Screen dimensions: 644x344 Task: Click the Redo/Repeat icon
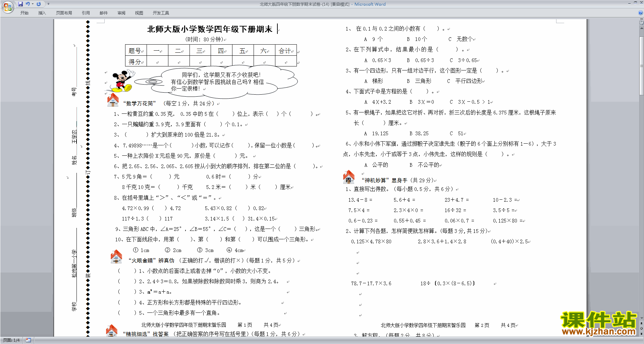tap(39, 4)
